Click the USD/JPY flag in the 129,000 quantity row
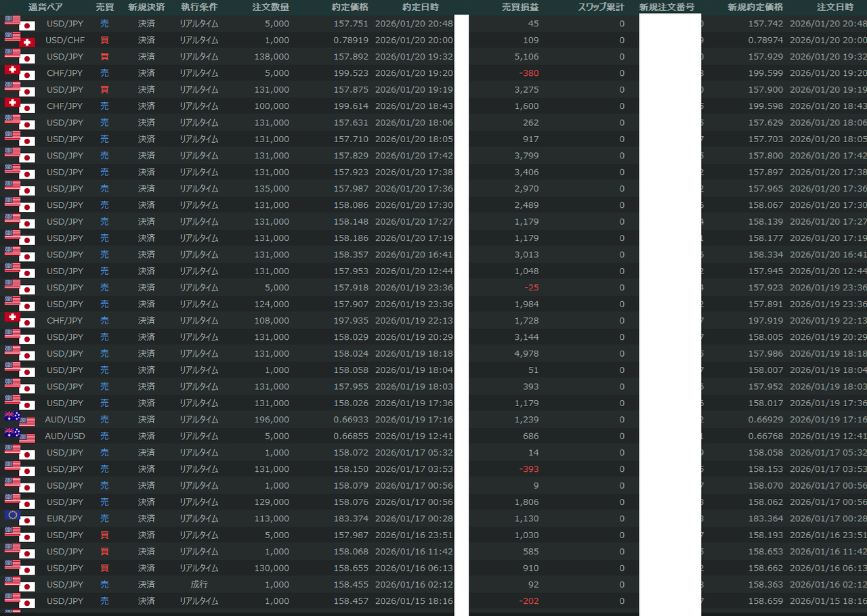The width and height of the screenshot is (867, 616). (20, 502)
